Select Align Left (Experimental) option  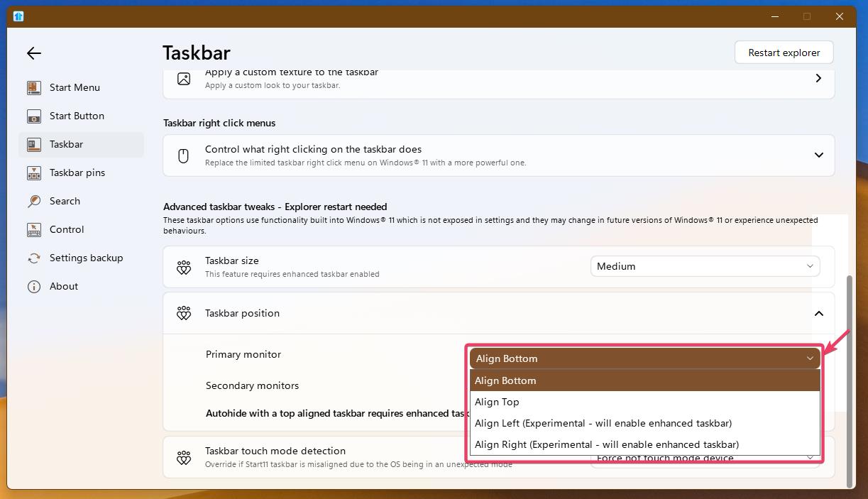click(603, 423)
